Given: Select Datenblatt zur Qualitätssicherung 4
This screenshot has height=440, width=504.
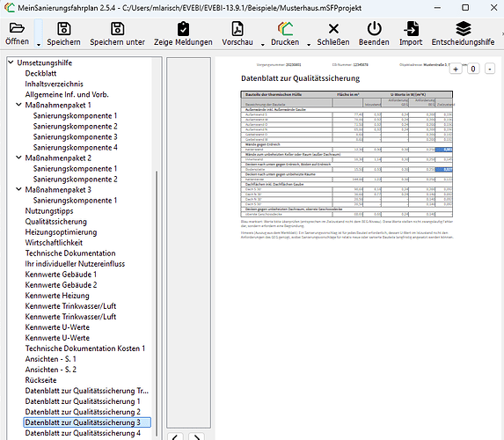Looking at the screenshot, I should coord(83,433).
